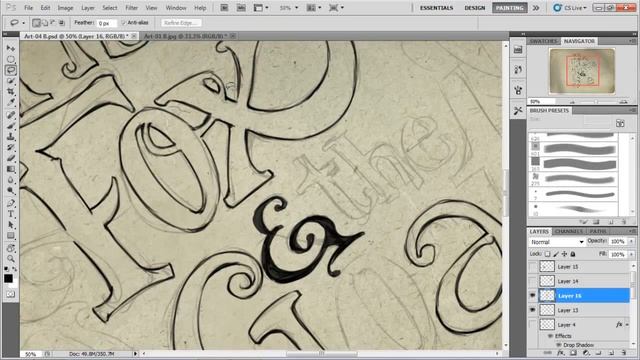Toggle visibility of Layer 15
640x360 pixels.
pyautogui.click(x=533, y=267)
